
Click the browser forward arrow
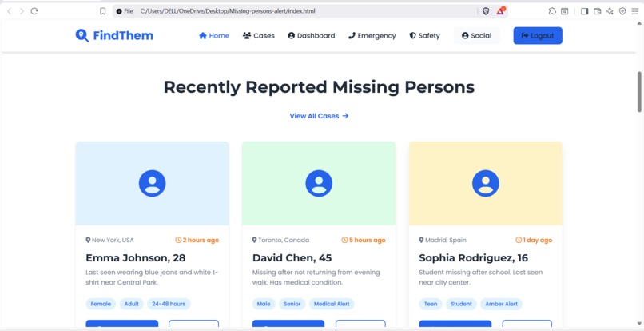22,11
